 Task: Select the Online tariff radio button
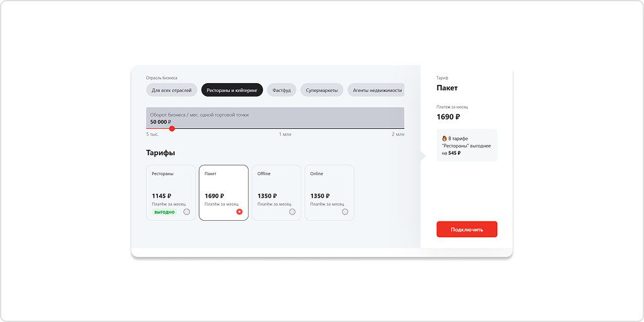click(x=345, y=212)
